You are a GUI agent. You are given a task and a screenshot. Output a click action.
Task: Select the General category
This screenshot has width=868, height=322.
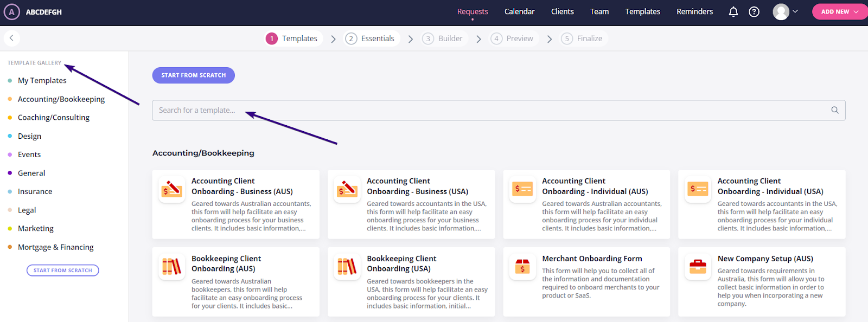(x=31, y=173)
